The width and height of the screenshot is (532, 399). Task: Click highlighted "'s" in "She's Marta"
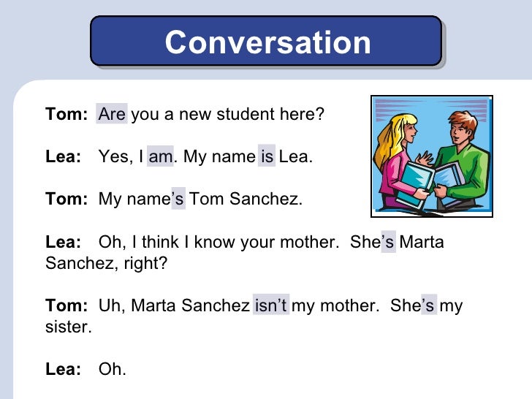coord(389,242)
